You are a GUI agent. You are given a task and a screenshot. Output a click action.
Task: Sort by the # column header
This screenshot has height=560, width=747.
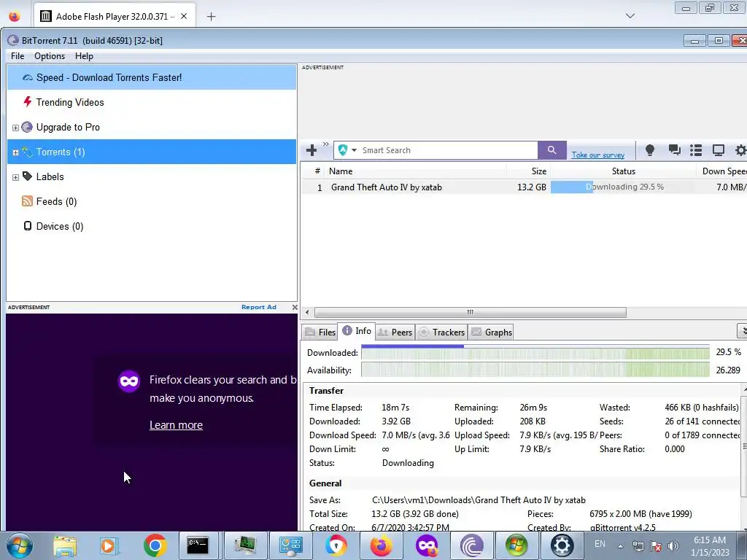coord(317,171)
